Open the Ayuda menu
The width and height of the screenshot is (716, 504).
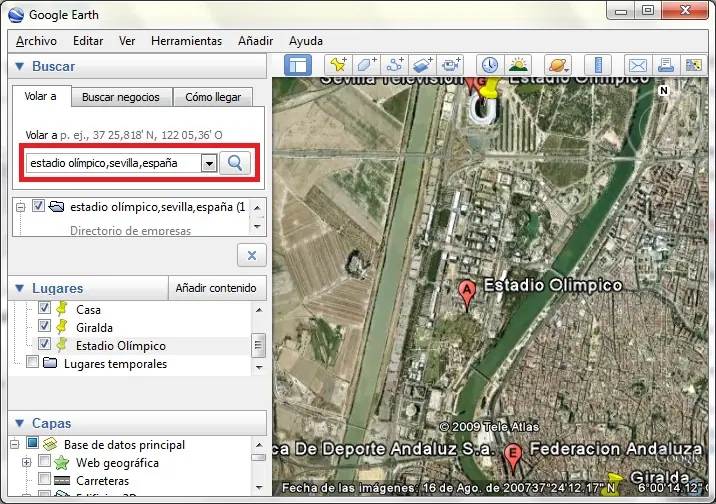click(305, 41)
